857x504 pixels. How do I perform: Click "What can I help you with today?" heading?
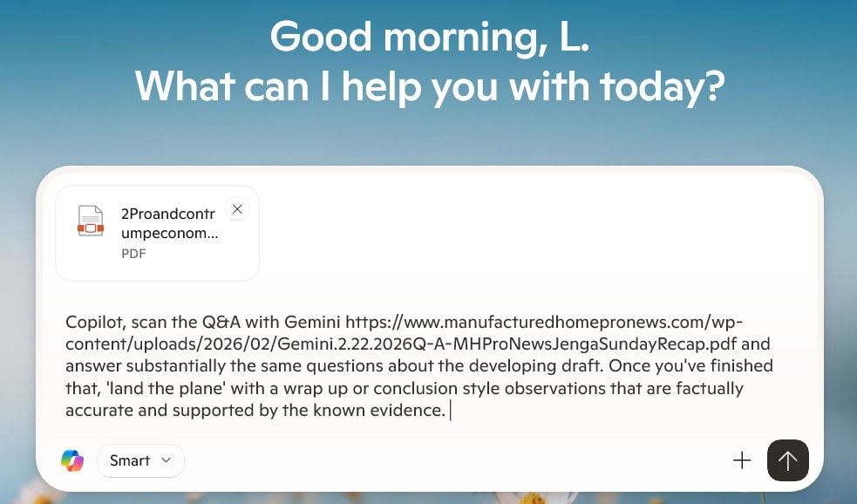[x=429, y=85]
